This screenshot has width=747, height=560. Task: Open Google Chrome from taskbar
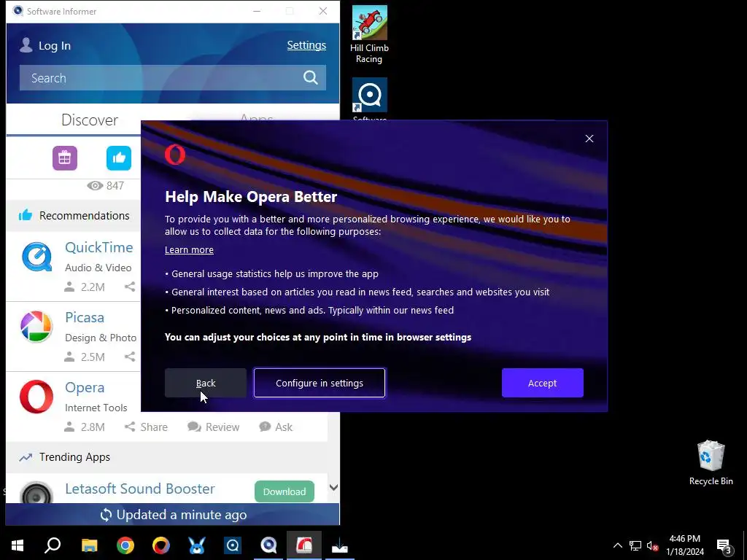coord(125,545)
